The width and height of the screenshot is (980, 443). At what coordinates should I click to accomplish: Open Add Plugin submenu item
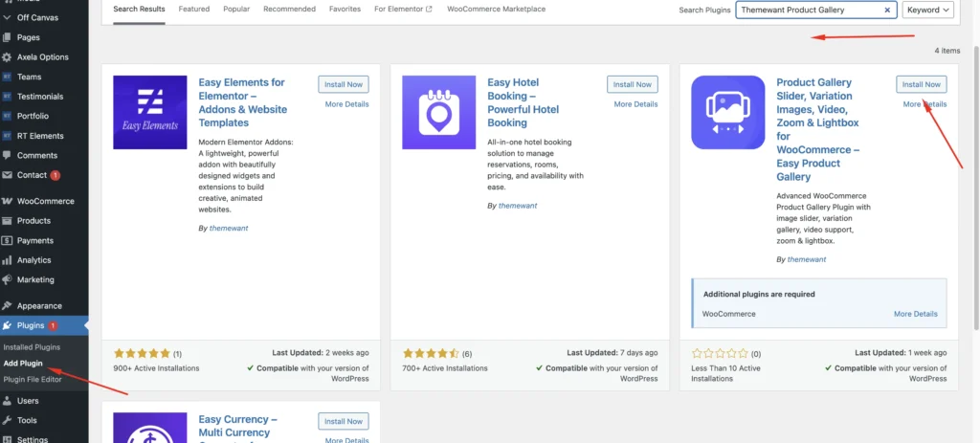tap(23, 363)
